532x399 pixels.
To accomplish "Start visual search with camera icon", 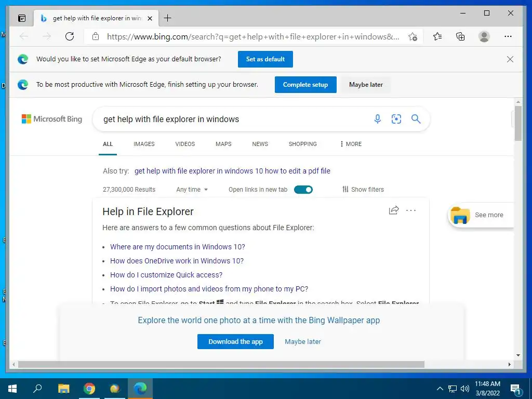I will pyautogui.click(x=396, y=119).
